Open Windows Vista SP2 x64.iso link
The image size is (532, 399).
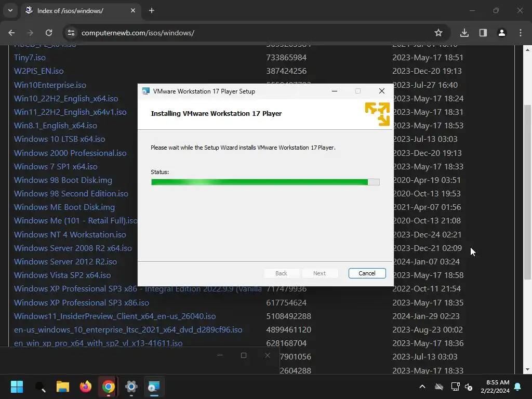[62, 275]
